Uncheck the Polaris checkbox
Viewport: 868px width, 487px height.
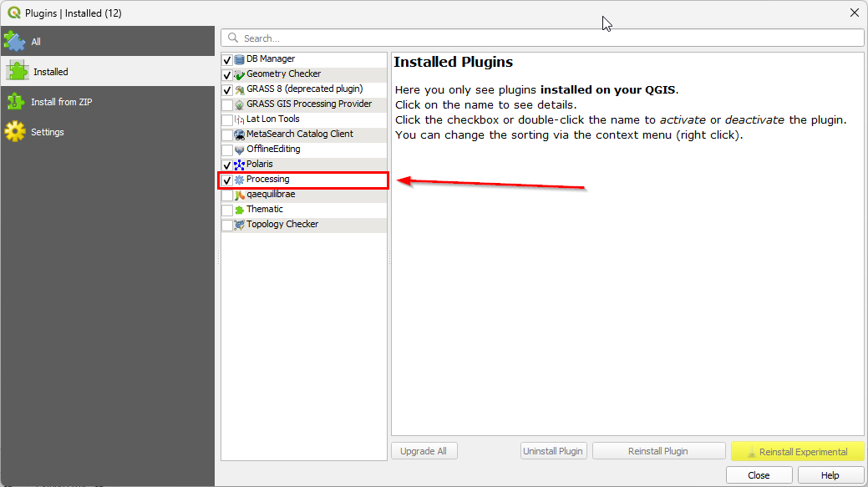(x=227, y=165)
